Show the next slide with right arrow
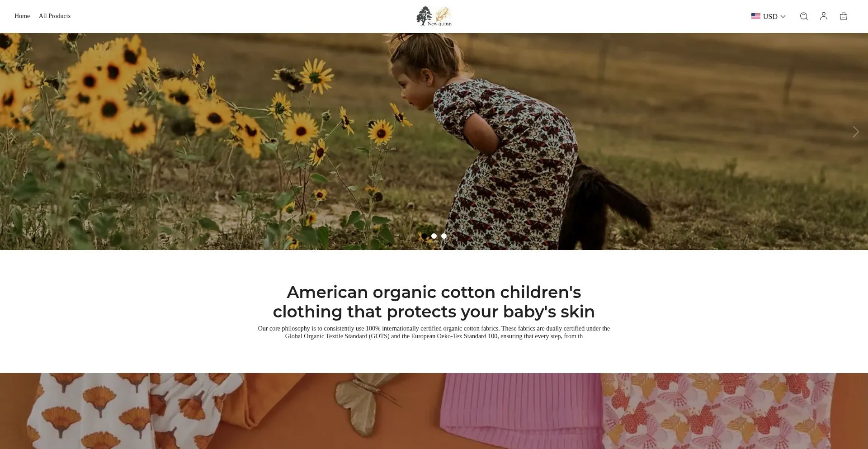Screen dimensions: 868x449 tap(855, 132)
